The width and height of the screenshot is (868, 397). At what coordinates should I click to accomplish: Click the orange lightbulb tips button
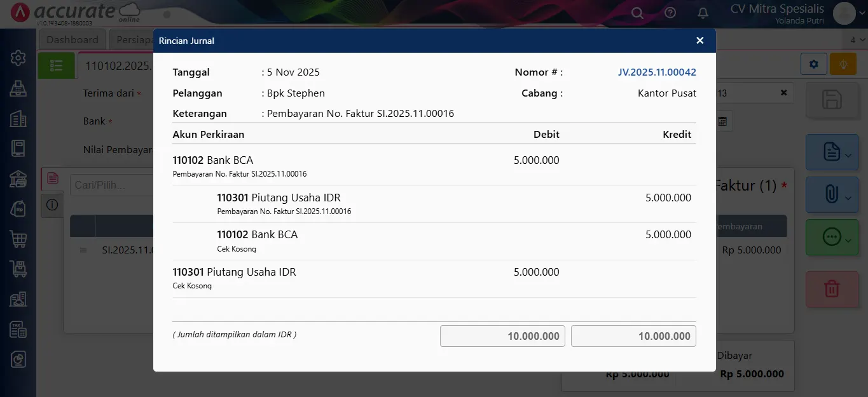coord(843,64)
